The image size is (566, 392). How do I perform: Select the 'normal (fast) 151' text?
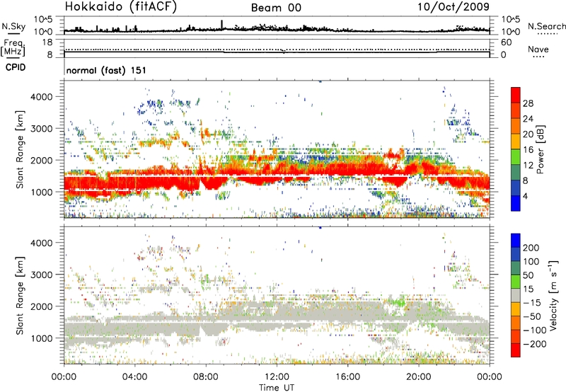pos(106,70)
